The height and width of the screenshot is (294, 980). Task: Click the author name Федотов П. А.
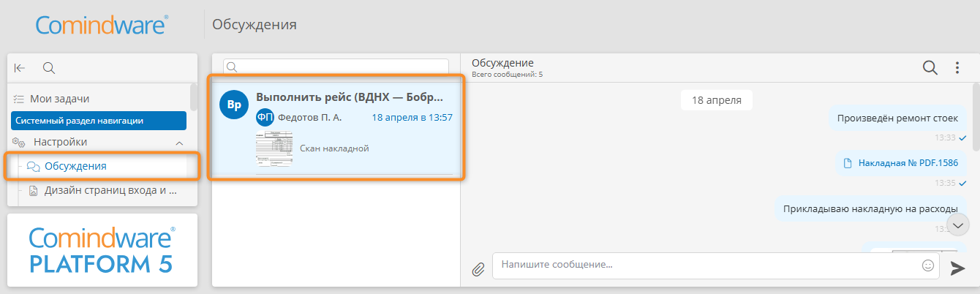[x=310, y=117]
